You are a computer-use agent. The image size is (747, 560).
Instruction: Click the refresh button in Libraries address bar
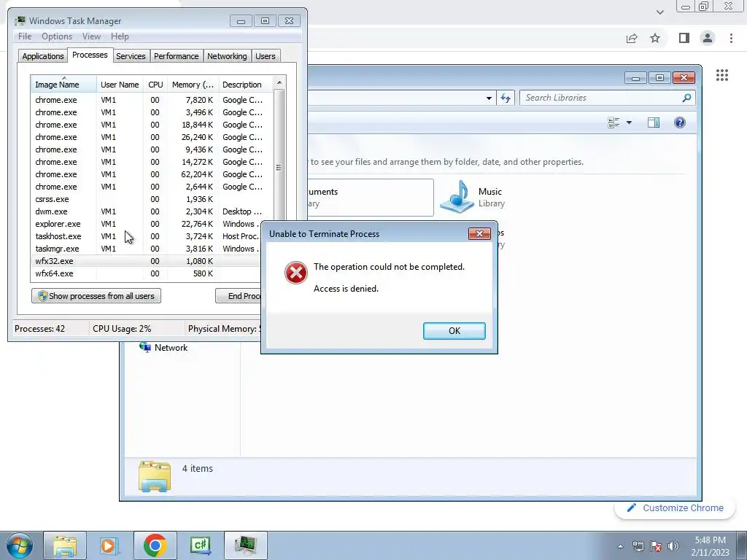tap(506, 98)
